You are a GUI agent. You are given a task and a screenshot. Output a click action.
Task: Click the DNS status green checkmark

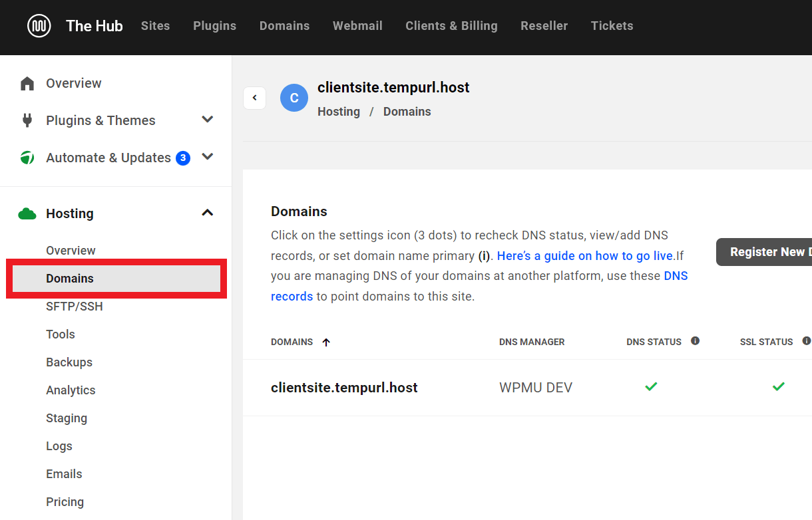coord(651,386)
